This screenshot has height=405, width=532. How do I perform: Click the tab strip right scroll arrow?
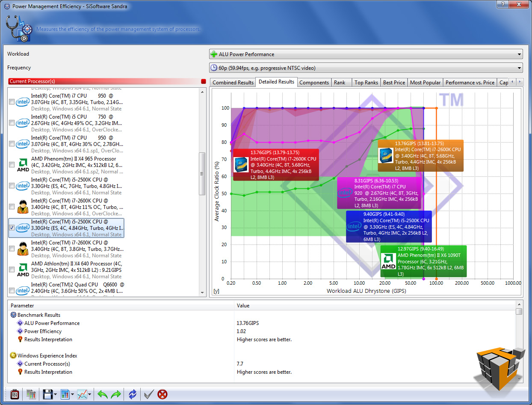pos(520,82)
